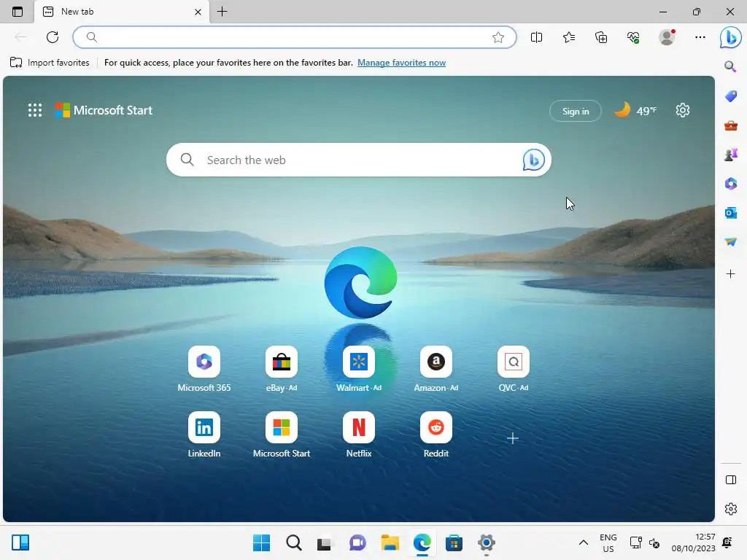Toggle the sidebar visibility icon
This screenshot has height=560, width=747.
click(x=730, y=480)
